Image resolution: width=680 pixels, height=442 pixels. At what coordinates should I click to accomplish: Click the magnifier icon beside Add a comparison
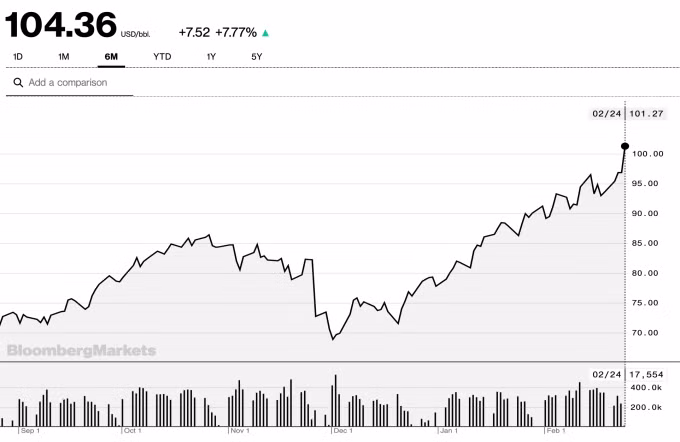tap(18, 83)
